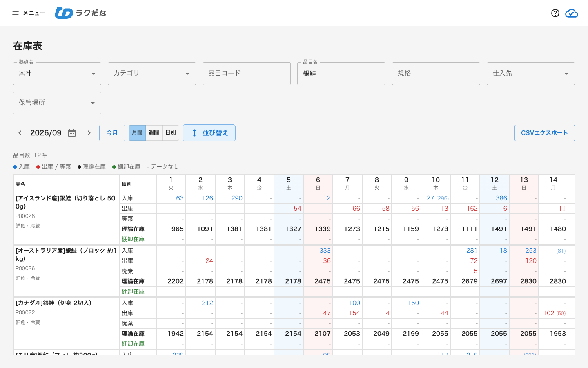The width and height of the screenshot is (588, 368).
Task: Switch to 週間 view
Action: click(154, 133)
